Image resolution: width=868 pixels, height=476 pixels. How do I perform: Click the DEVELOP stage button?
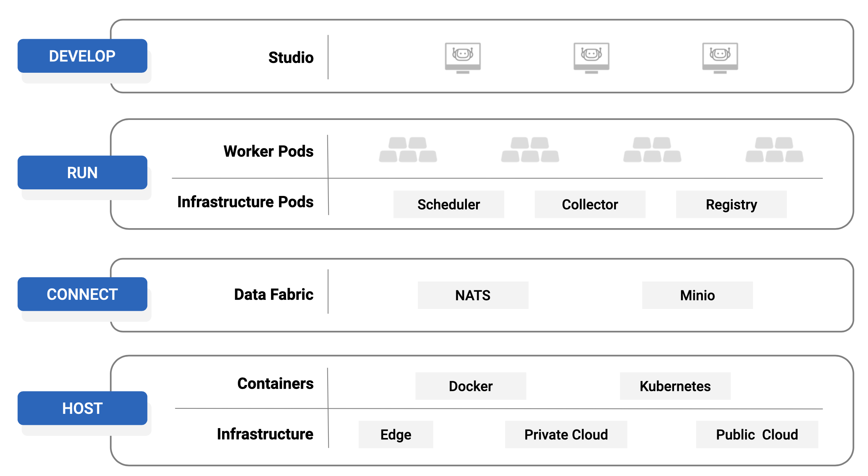click(x=82, y=56)
